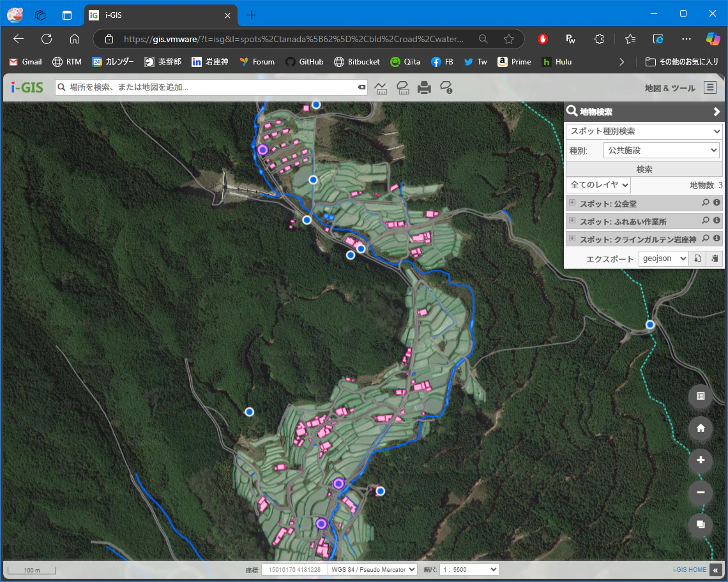
Task: Show info for スポット: クラインガルテン岩座神
Action: (717, 238)
